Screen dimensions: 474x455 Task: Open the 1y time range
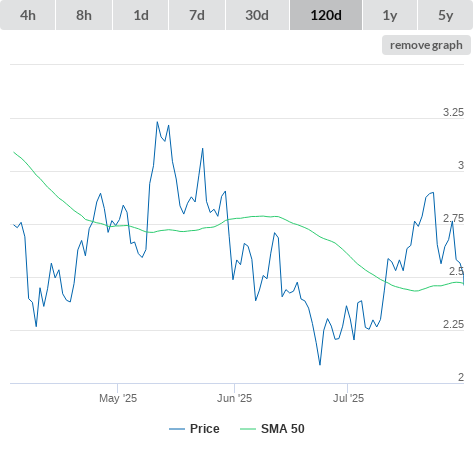[x=390, y=15]
